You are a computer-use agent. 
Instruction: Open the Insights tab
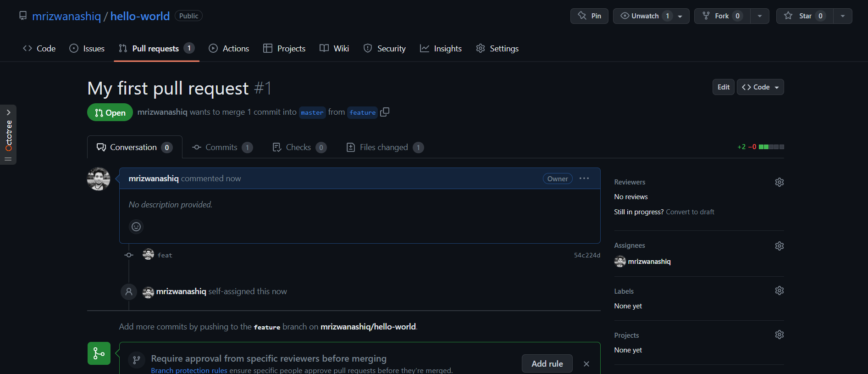pyautogui.click(x=441, y=49)
